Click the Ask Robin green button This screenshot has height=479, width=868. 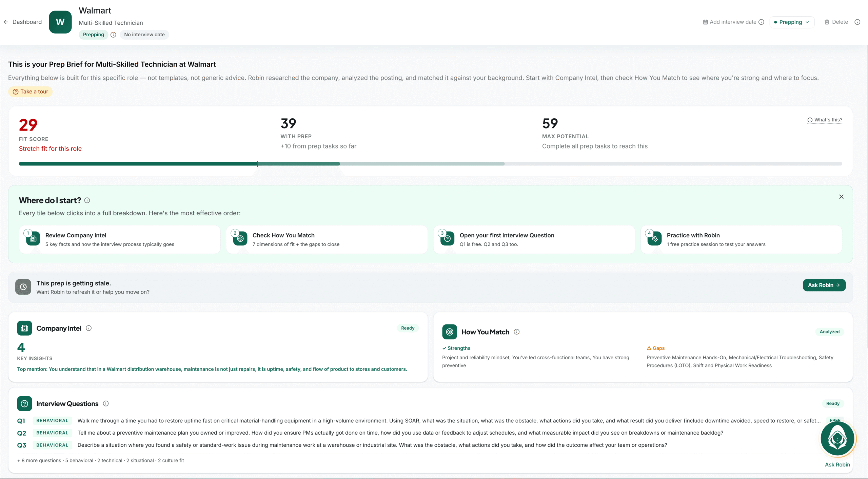(x=824, y=285)
